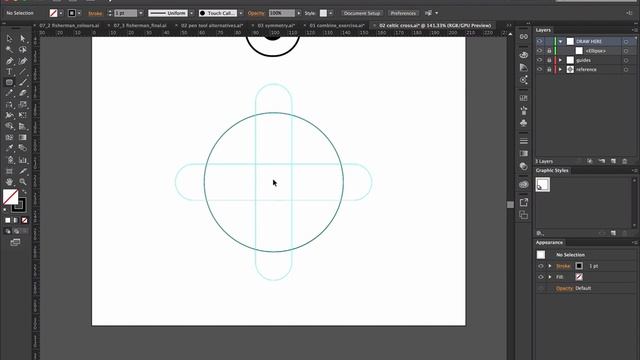Select the Hand tool

pyautogui.click(x=9, y=182)
